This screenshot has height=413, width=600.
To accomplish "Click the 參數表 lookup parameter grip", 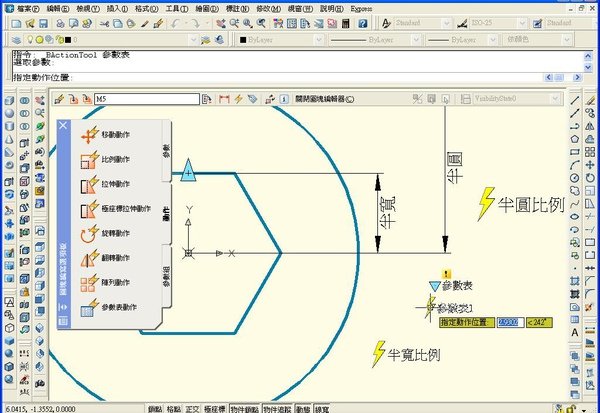I will point(435,286).
